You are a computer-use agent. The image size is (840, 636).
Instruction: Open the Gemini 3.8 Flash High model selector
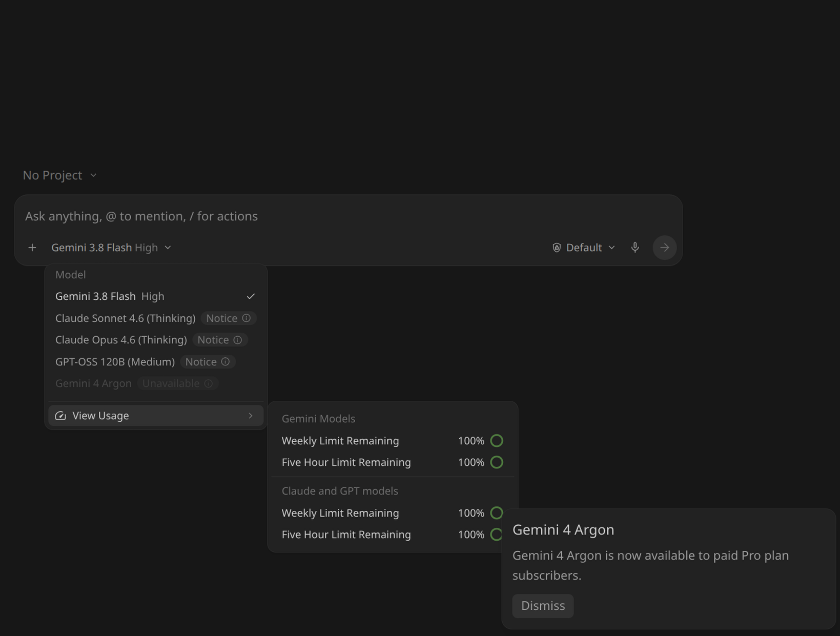pos(111,248)
